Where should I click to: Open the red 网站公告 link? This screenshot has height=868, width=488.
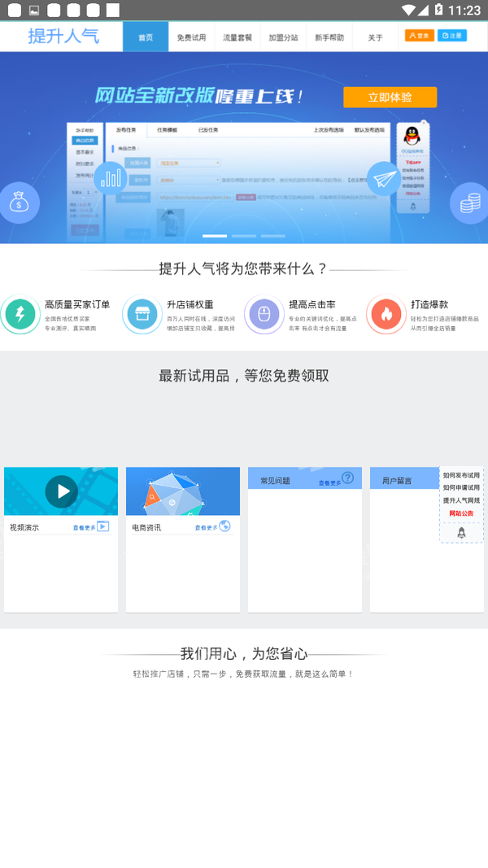461,513
